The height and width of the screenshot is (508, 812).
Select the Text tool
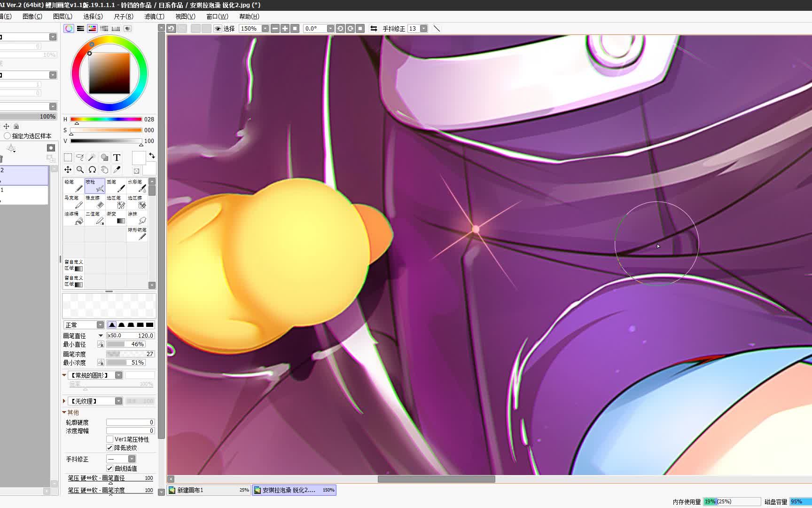coord(117,158)
